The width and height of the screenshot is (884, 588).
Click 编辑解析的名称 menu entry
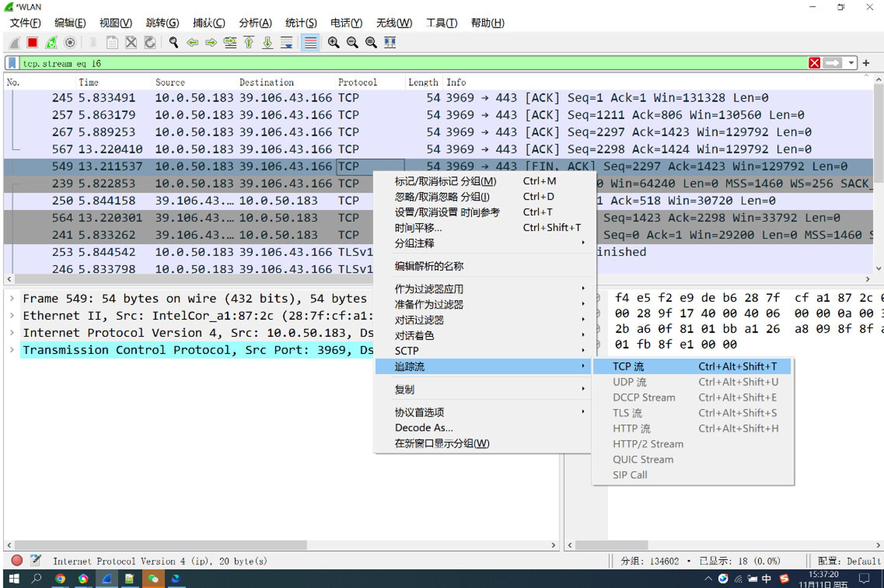(483, 266)
